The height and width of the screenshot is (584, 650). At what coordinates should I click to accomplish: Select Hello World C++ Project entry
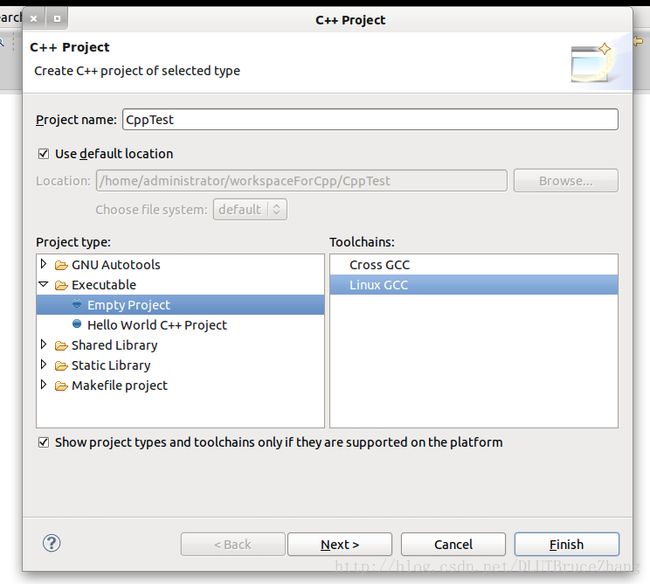[157, 325]
